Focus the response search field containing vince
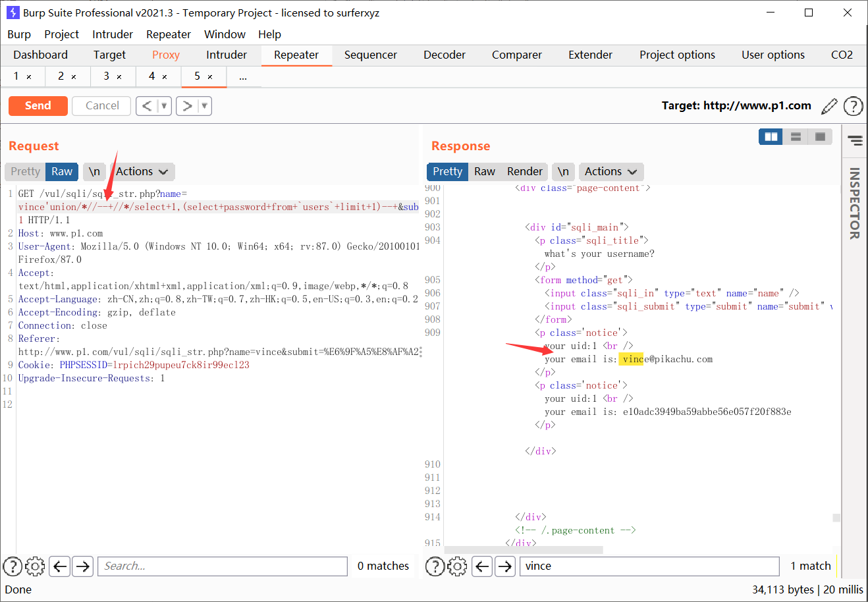The image size is (868, 602). [x=649, y=566]
